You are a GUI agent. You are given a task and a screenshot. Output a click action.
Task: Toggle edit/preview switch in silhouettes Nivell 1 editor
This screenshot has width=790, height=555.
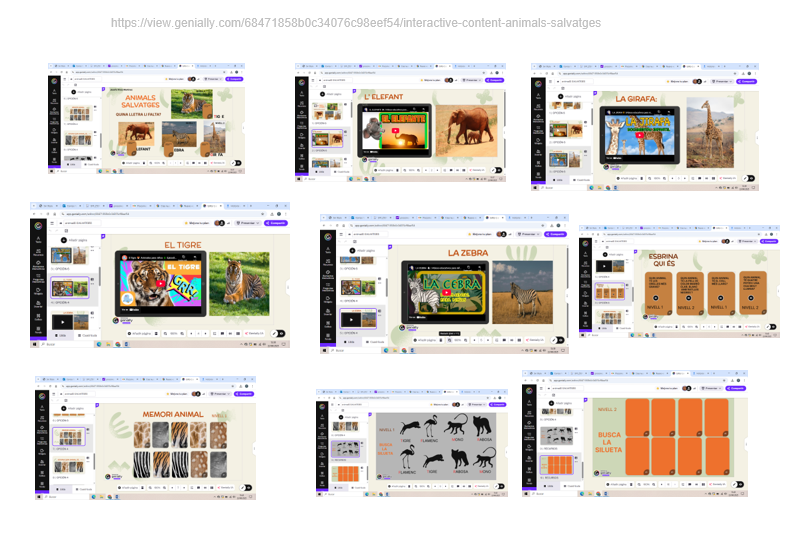click(499, 486)
